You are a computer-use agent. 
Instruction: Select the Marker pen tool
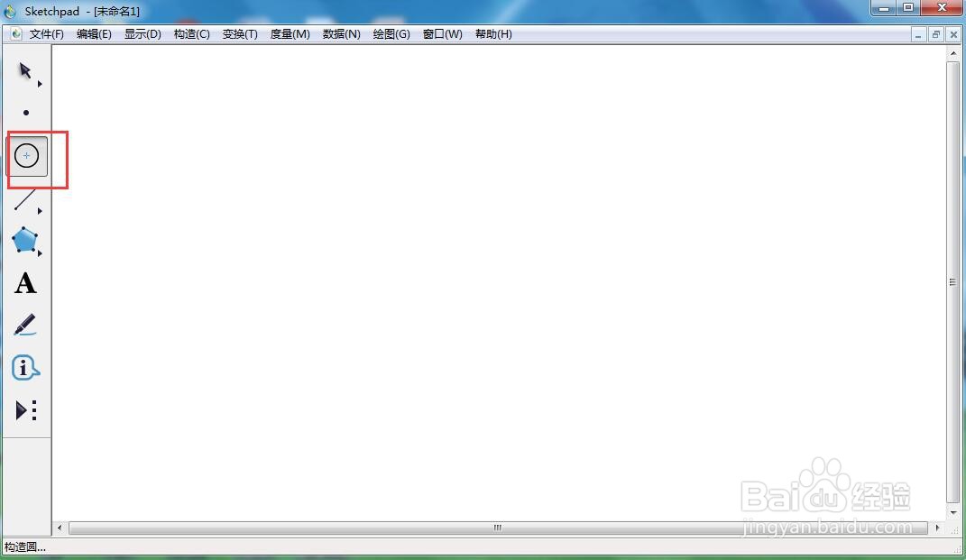click(24, 326)
